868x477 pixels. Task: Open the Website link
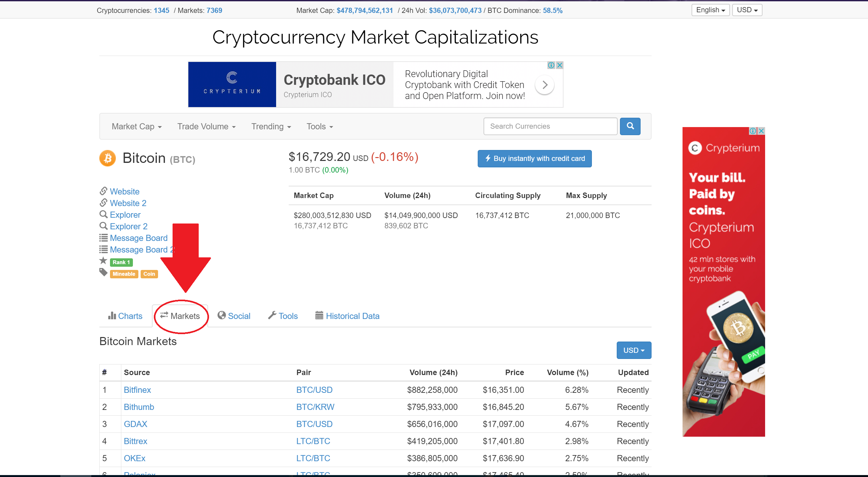point(124,192)
